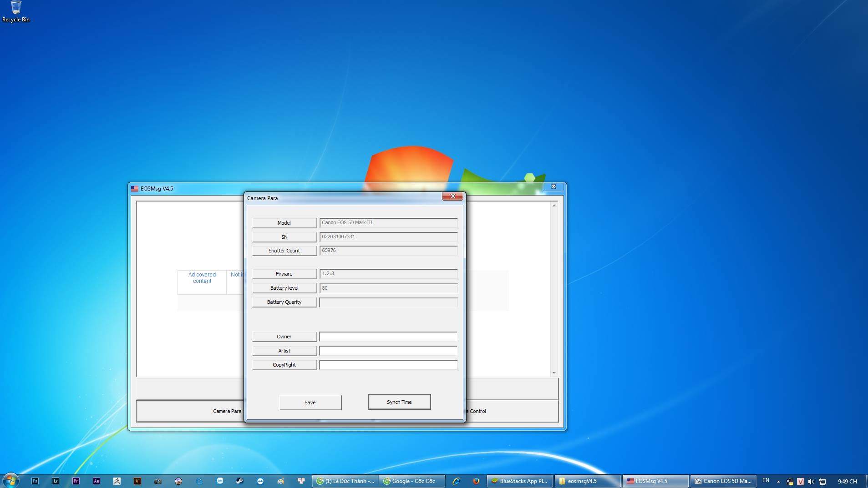Open Photoshop from the taskbar

tap(35, 481)
